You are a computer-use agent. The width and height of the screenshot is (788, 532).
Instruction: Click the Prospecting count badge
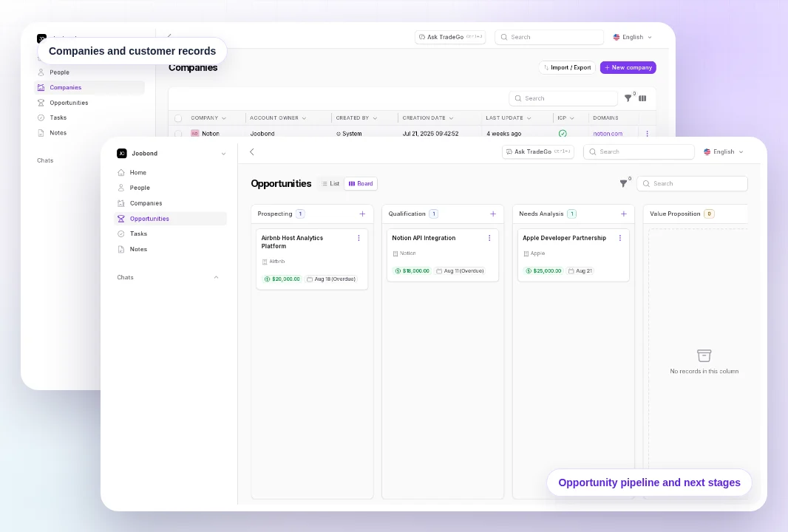pos(300,214)
